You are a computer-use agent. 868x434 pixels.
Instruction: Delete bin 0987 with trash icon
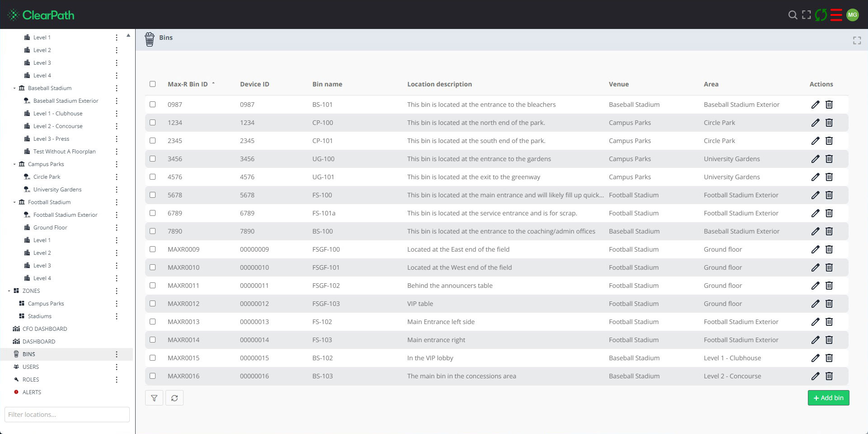[x=829, y=105]
